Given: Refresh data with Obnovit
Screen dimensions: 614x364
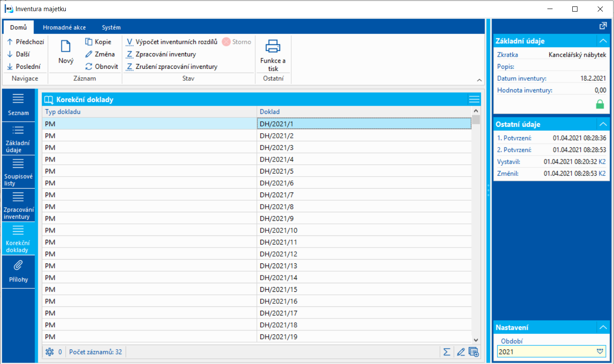Looking at the screenshot, I should [x=101, y=67].
